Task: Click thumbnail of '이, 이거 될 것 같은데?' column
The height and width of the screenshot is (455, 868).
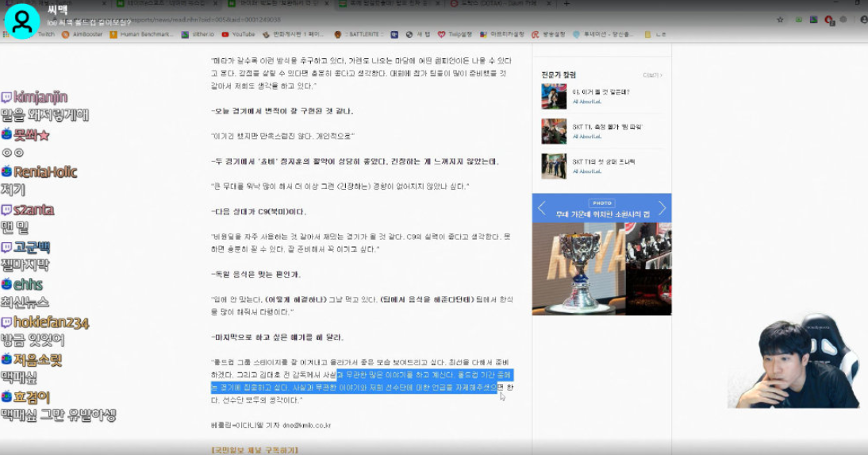Action: [554, 96]
